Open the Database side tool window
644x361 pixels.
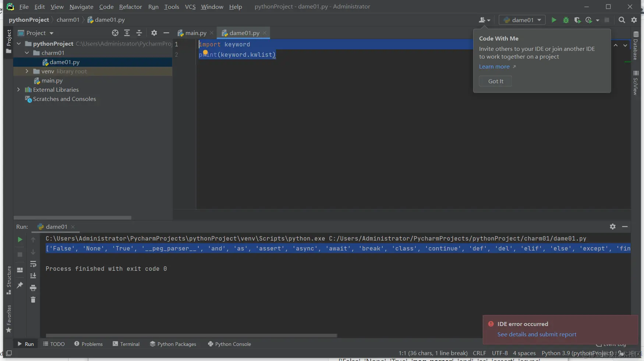pyautogui.click(x=636, y=46)
